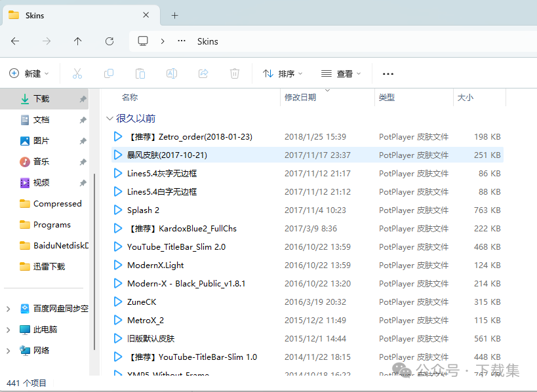Expand 百度网盘同步空间 in navigation pane
The width and height of the screenshot is (537, 392).
pos(9,309)
